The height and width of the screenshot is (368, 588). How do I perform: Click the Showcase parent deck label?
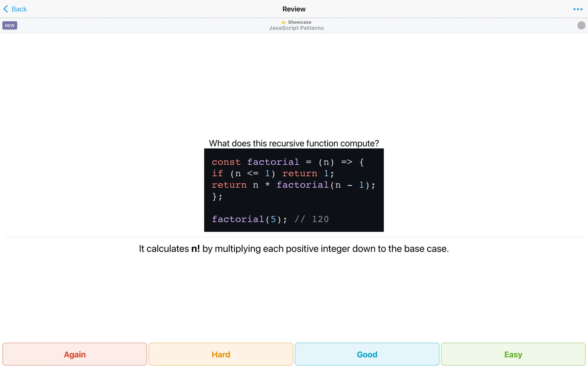pos(300,22)
